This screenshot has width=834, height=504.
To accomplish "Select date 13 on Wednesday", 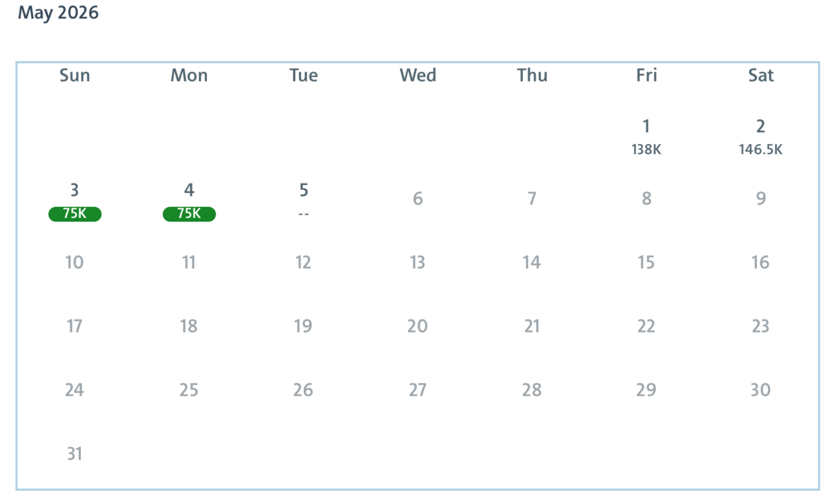I will 418,262.
